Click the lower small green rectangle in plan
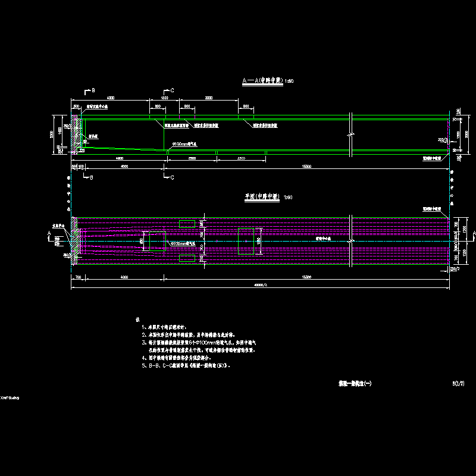476x476 pixels. [x=187, y=258]
